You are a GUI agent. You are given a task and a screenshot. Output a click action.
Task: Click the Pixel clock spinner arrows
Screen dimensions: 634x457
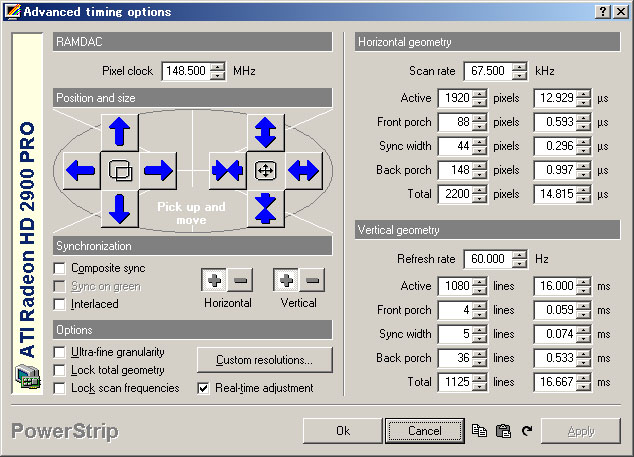click(218, 71)
